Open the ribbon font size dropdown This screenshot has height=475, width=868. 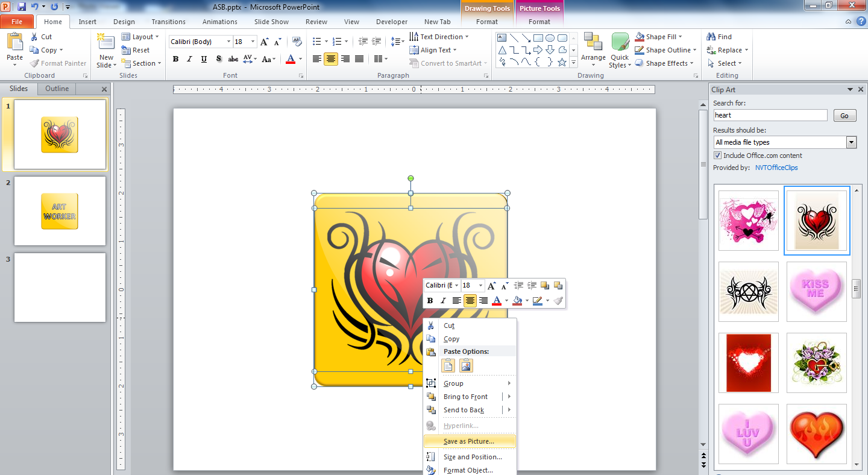253,42
